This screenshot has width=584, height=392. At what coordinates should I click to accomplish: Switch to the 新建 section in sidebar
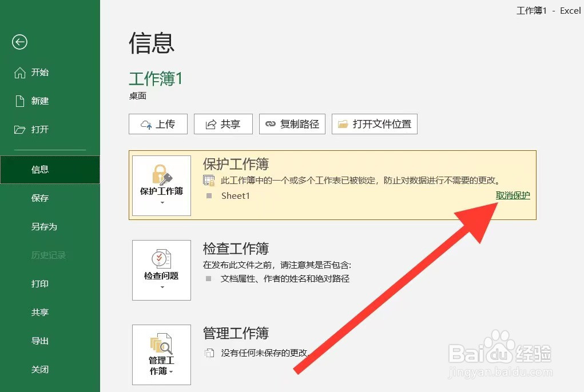39,101
